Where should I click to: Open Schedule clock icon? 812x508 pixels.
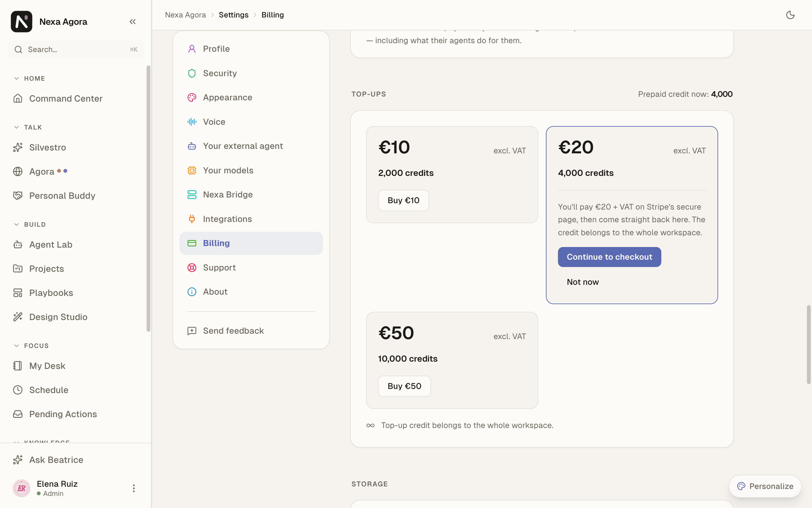[x=18, y=390]
